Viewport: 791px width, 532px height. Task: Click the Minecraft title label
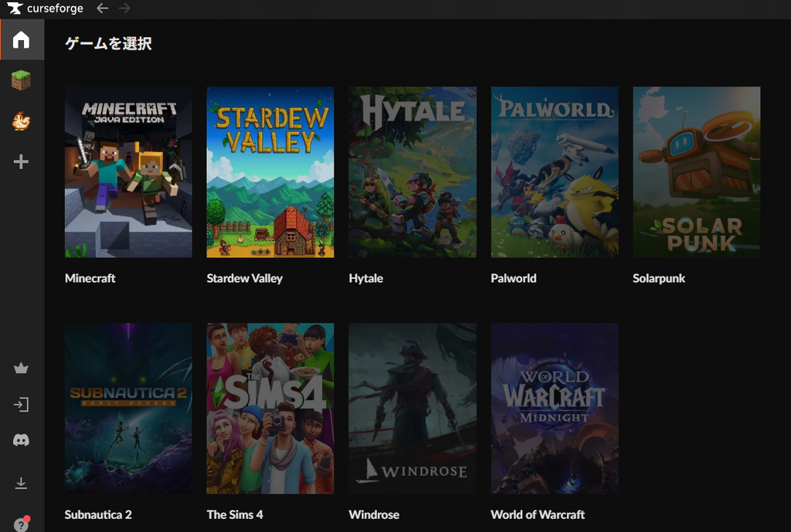coord(90,279)
